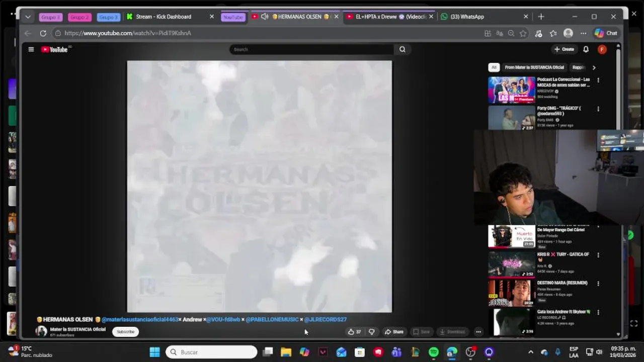Click the translate page icon
This screenshot has width=644, height=362.
pyautogui.click(x=500, y=33)
